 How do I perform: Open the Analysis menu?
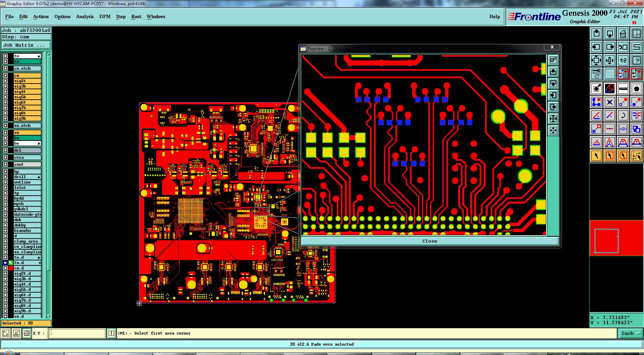pyautogui.click(x=85, y=16)
